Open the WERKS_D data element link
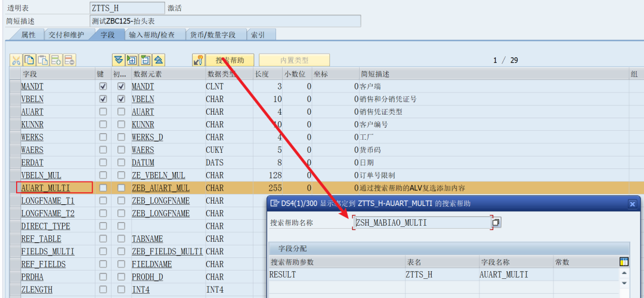This screenshot has width=644, height=298. click(147, 137)
